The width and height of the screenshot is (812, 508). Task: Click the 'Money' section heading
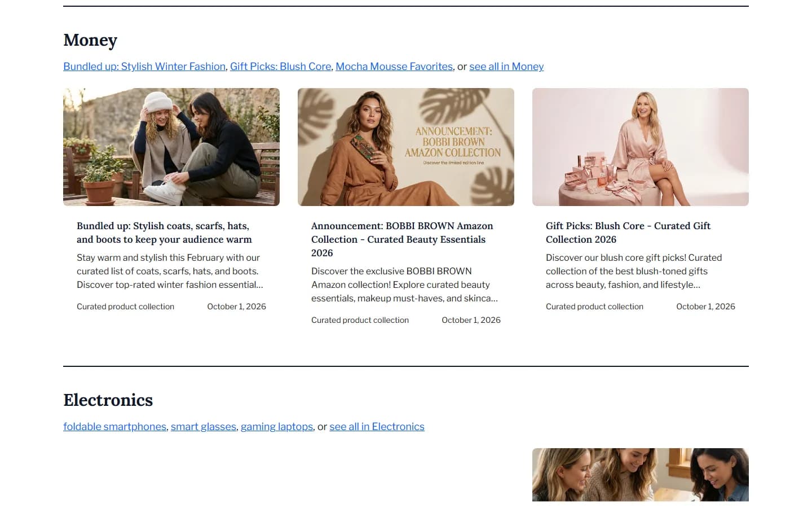(x=90, y=40)
